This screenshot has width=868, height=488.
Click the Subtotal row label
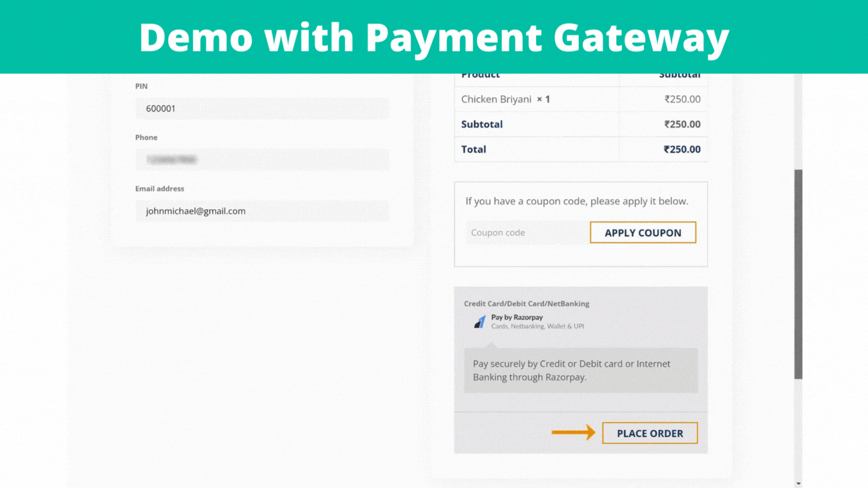482,125
